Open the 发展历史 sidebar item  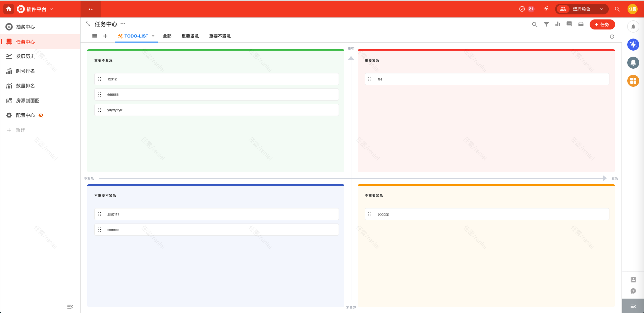[26, 56]
